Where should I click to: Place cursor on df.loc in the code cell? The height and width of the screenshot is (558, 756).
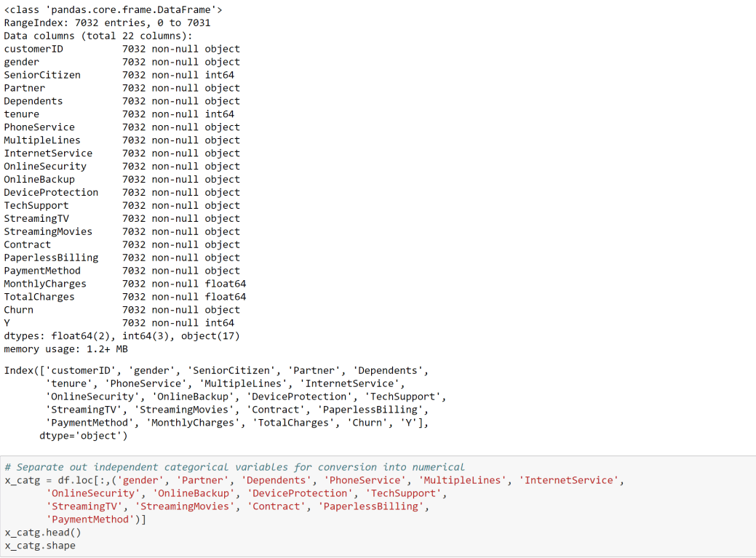pos(75,480)
